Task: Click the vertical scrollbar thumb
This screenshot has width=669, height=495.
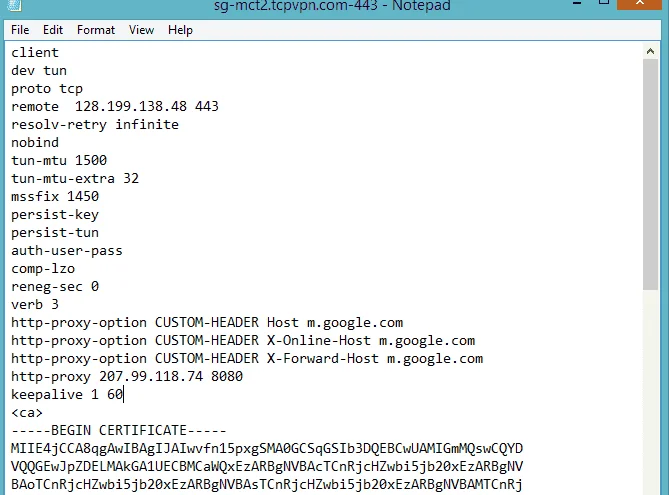Action: [x=650, y=175]
